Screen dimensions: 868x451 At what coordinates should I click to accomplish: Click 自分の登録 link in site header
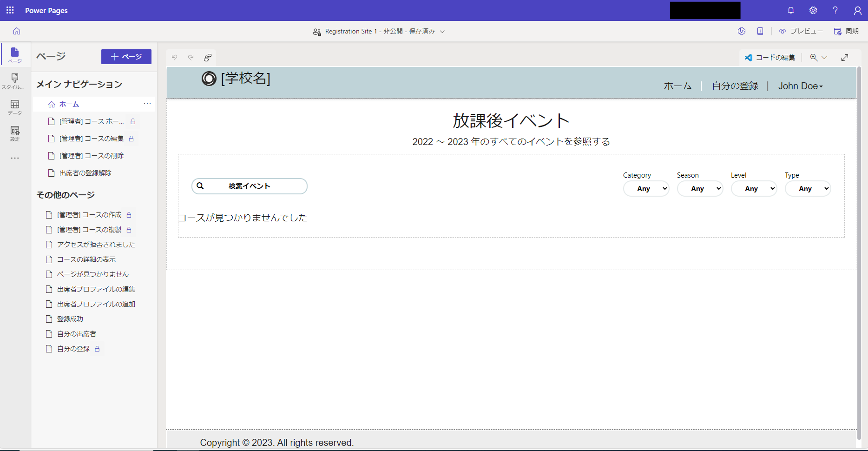(735, 86)
